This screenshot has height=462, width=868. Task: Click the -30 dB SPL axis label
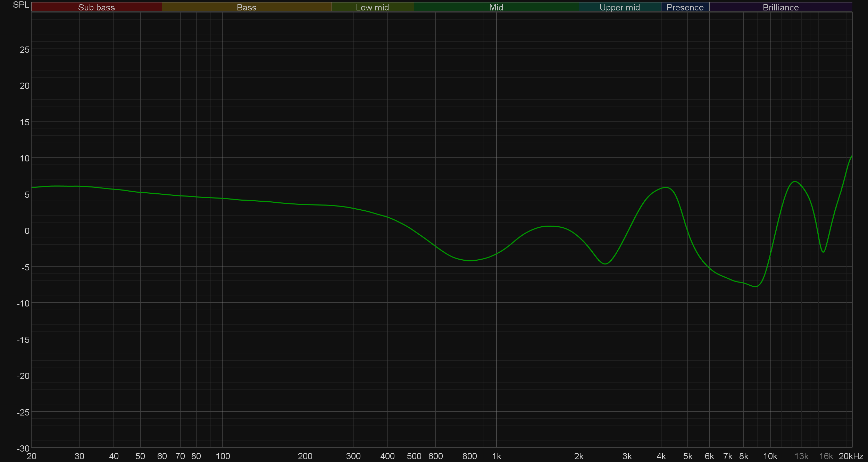point(23,448)
